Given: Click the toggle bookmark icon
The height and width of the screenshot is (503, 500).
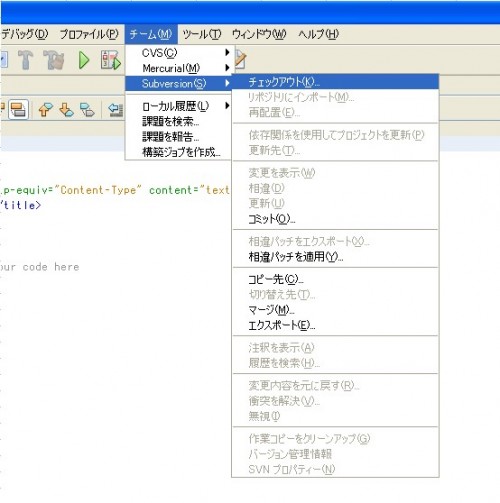Looking at the screenshot, I should pyautogui.click(x=87, y=109).
